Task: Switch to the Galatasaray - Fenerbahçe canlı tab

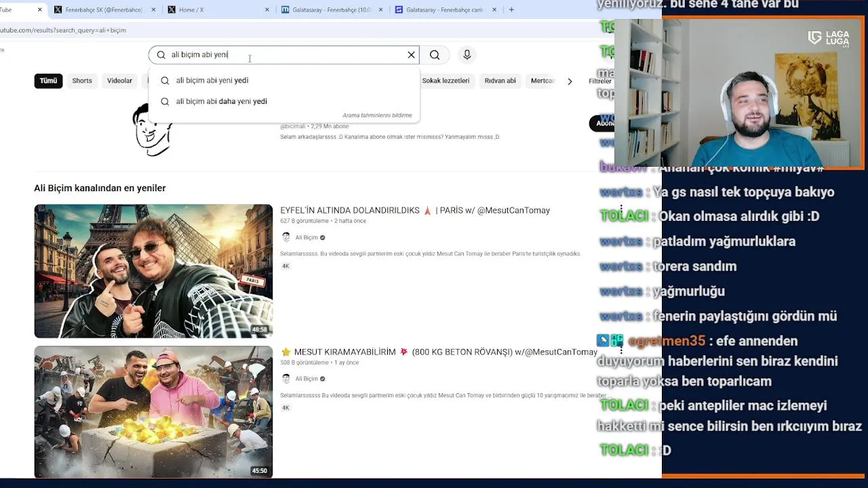Action: point(443,10)
